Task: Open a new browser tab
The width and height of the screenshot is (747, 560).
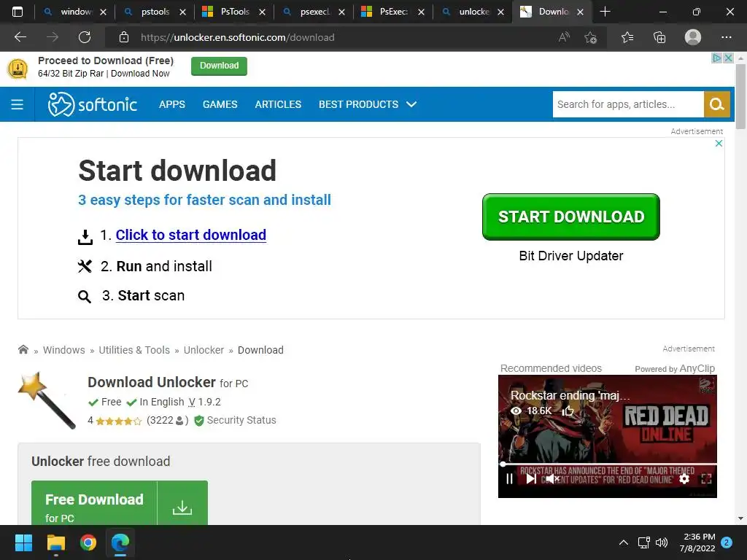Action: [605, 12]
